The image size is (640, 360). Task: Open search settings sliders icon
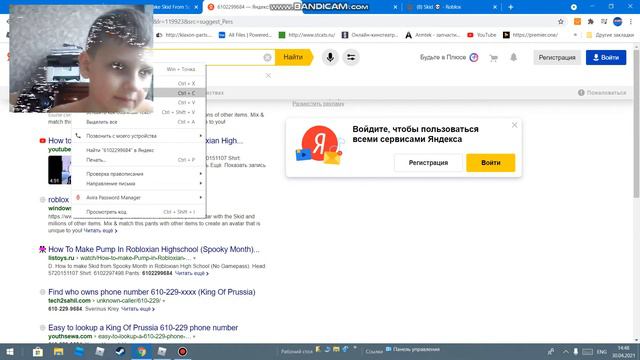[x=351, y=58]
